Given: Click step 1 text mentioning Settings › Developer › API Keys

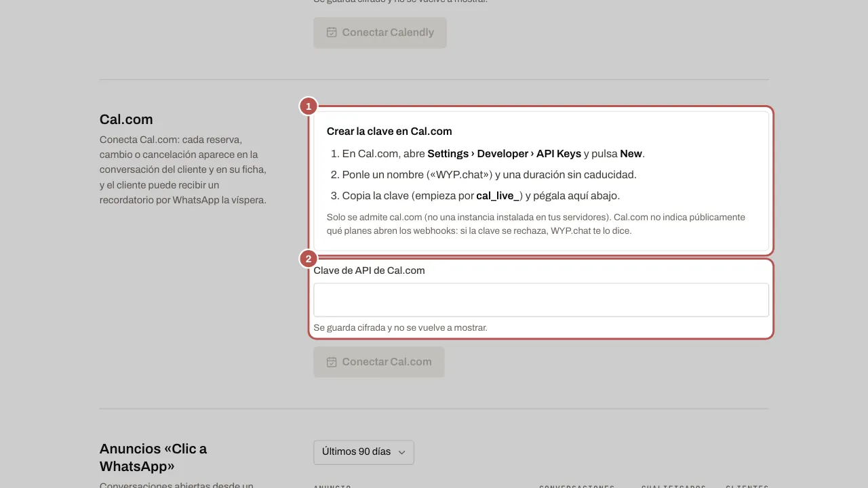Looking at the screenshot, I should click(494, 154).
